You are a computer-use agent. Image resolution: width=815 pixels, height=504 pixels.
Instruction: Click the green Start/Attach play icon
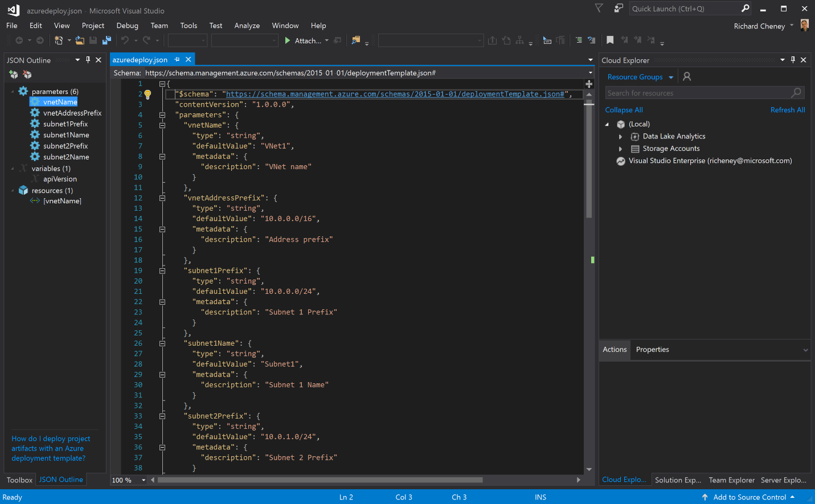point(288,40)
